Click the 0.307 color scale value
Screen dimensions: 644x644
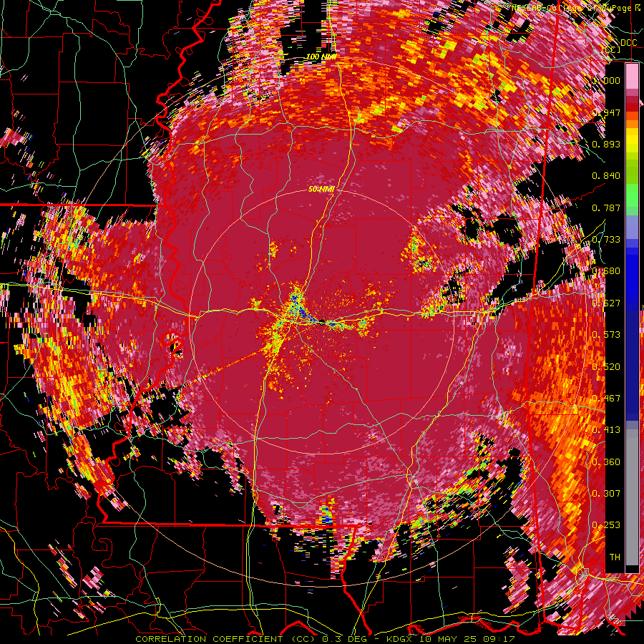pyautogui.click(x=606, y=494)
